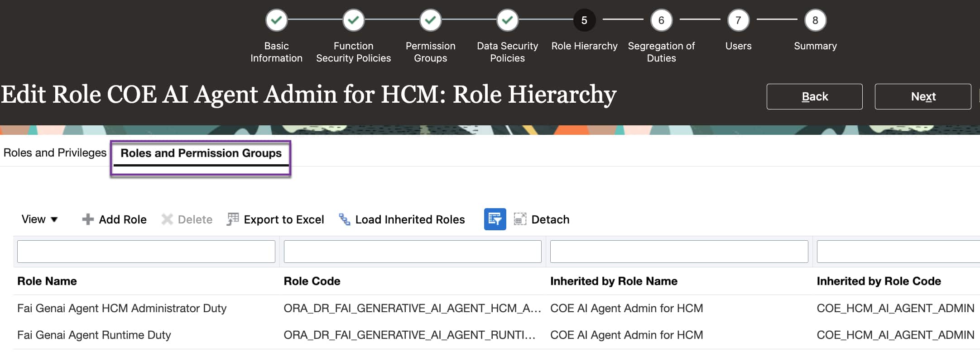This screenshot has width=980, height=352.
Task: Focus the Role Code filter field
Action: [412, 252]
